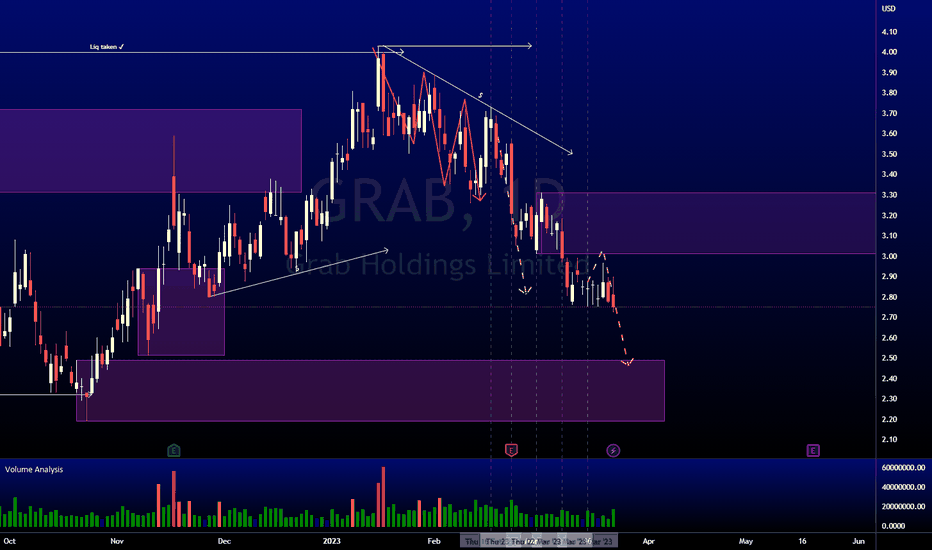Select the "Liq taken ✓" text annotation

click(x=107, y=46)
